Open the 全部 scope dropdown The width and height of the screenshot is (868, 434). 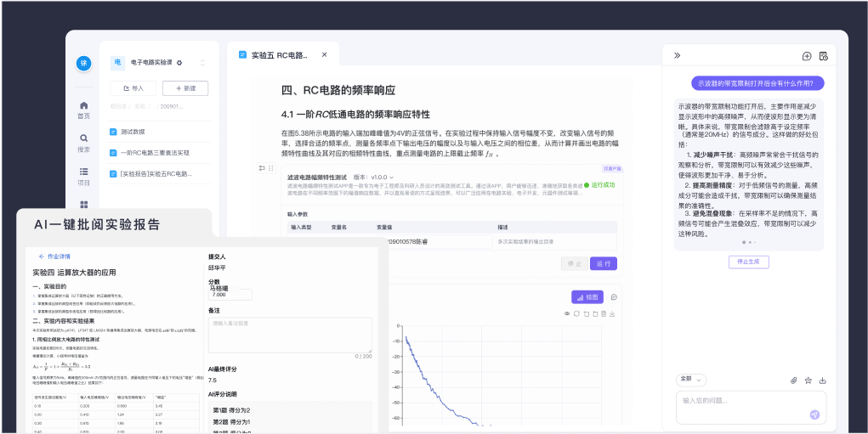tap(691, 380)
